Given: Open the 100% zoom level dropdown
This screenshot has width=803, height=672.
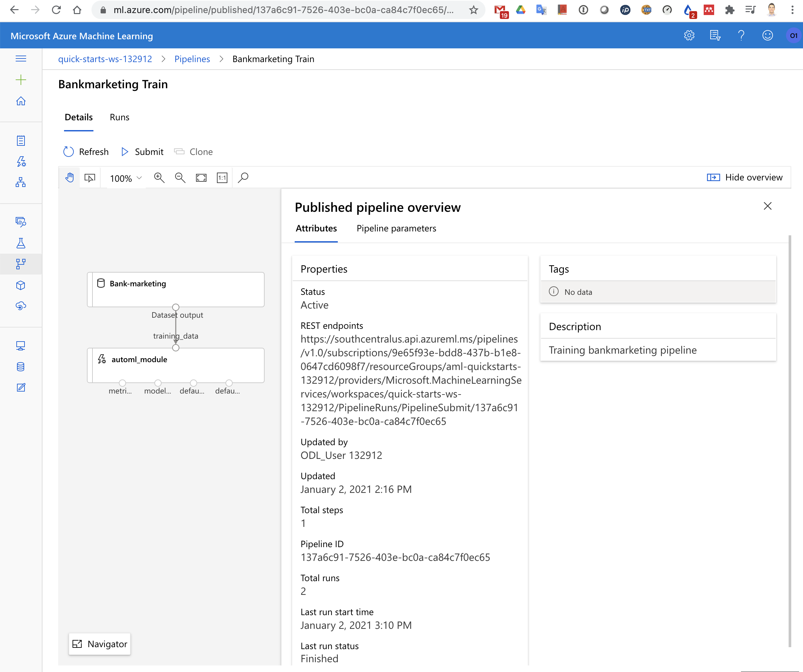Looking at the screenshot, I should 125,178.
